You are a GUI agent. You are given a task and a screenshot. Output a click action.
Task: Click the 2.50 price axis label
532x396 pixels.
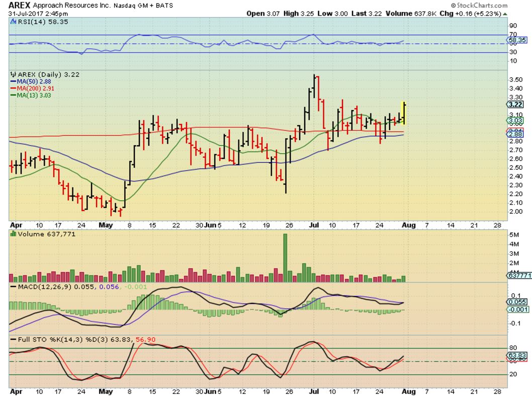click(x=516, y=167)
